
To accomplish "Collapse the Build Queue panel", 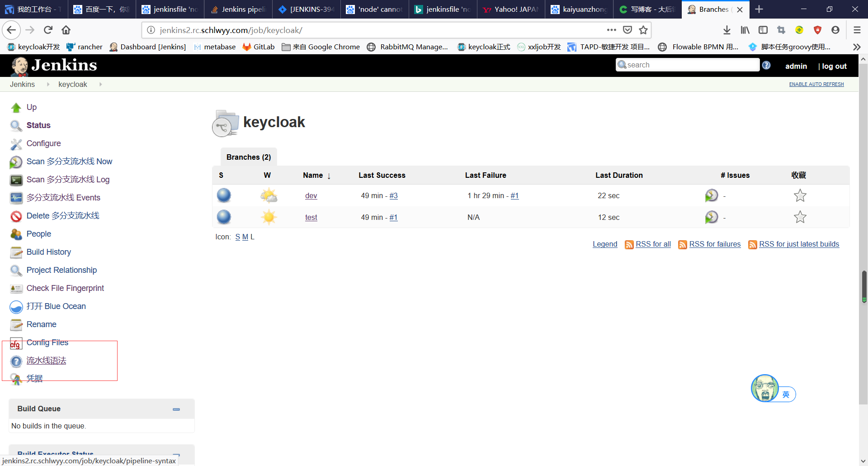I will click(176, 409).
